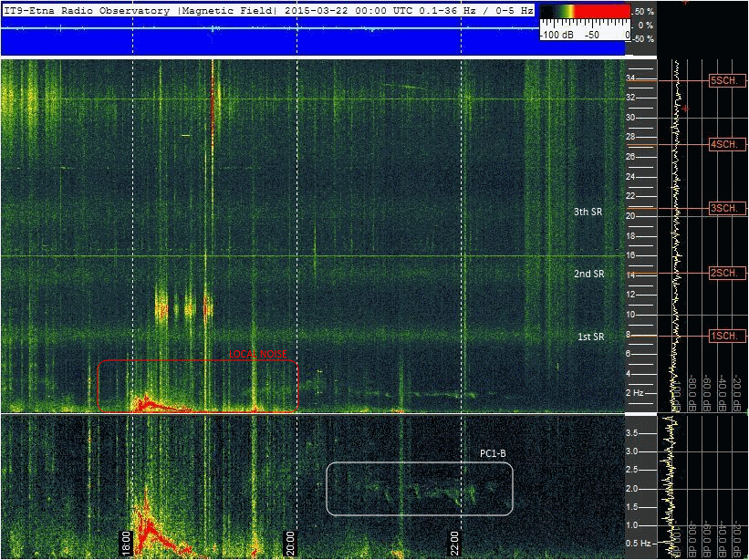The image size is (749, 560).
Task: Click the 18:00 time marker
Action: click(126, 540)
